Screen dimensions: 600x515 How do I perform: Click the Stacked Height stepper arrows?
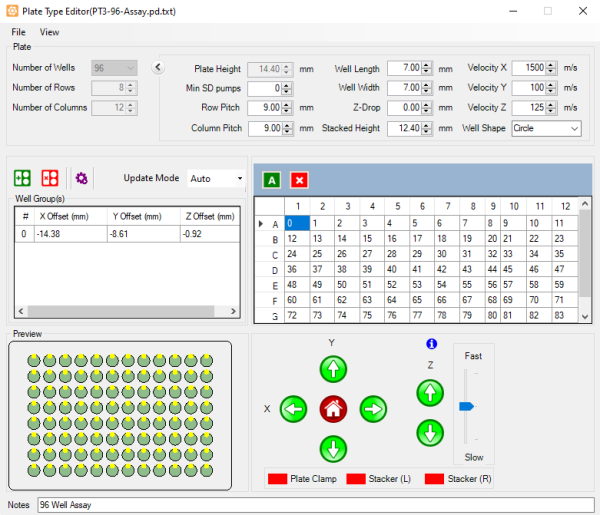(426, 128)
